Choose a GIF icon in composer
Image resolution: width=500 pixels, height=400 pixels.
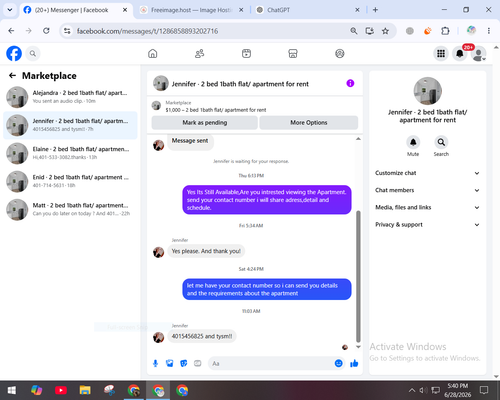pyautogui.click(x=198, y=363)
